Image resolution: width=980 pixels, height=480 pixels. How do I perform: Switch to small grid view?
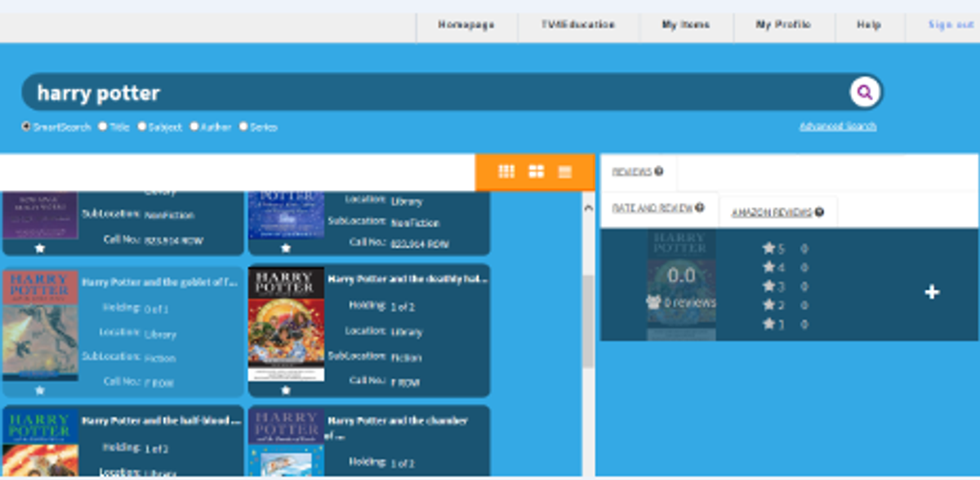506,171
